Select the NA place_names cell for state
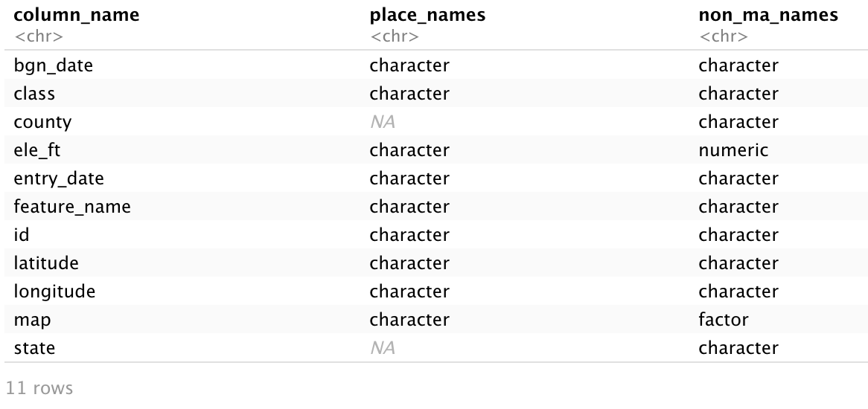The width and height of the screenshot is (868, 409). coord(383,348)
